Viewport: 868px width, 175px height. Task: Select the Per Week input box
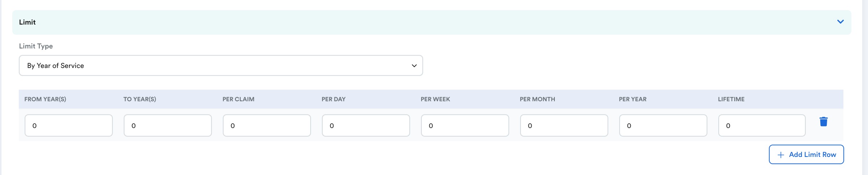465,125
